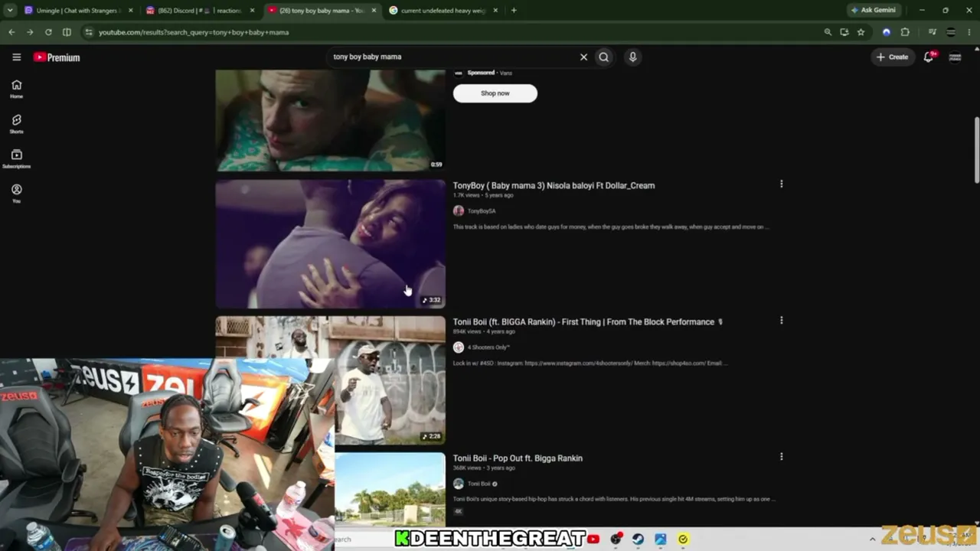The width and height of the screenshot is (980, 551).
Task: Click the Create button
Action: pyautogui.click(x=893, y=57)
